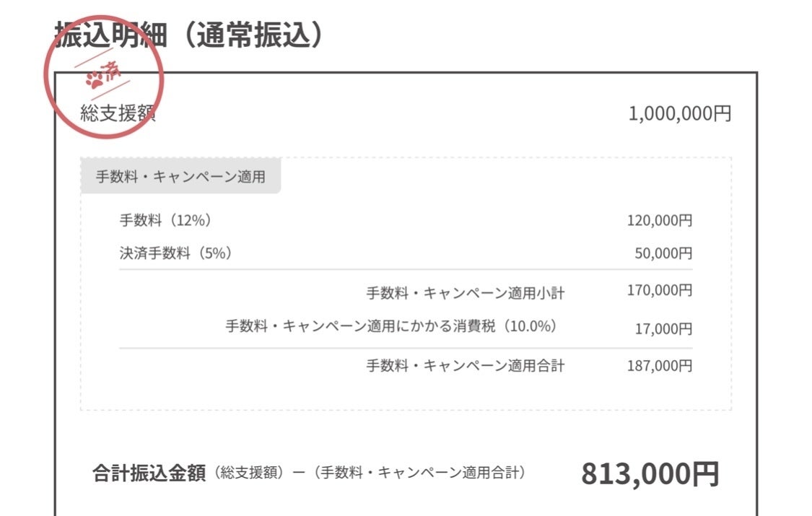Viewport: 812px width, 516px height.
Task: Click the 手数料（12%） row label
Action: (x=166, y=220)
